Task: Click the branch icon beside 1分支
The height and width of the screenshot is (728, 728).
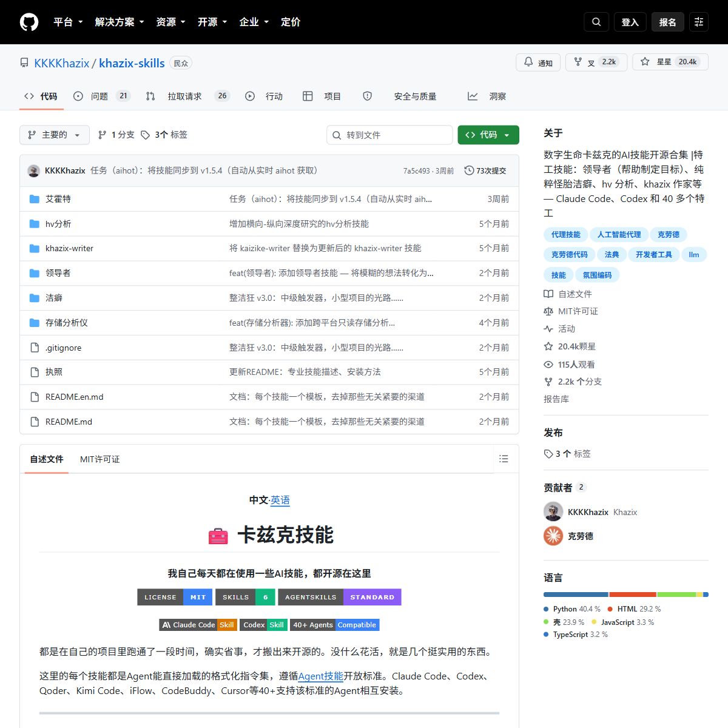Action: click(102, 135)
